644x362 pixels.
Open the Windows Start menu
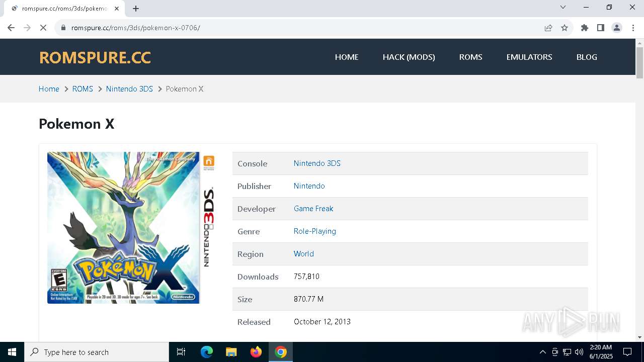click(x=12, y=352)
